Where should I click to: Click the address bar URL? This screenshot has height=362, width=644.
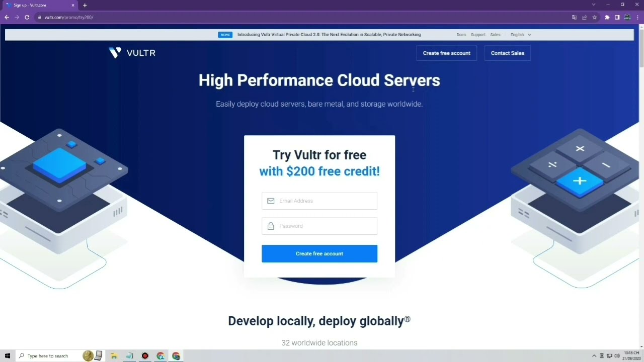tap(69, 17)
